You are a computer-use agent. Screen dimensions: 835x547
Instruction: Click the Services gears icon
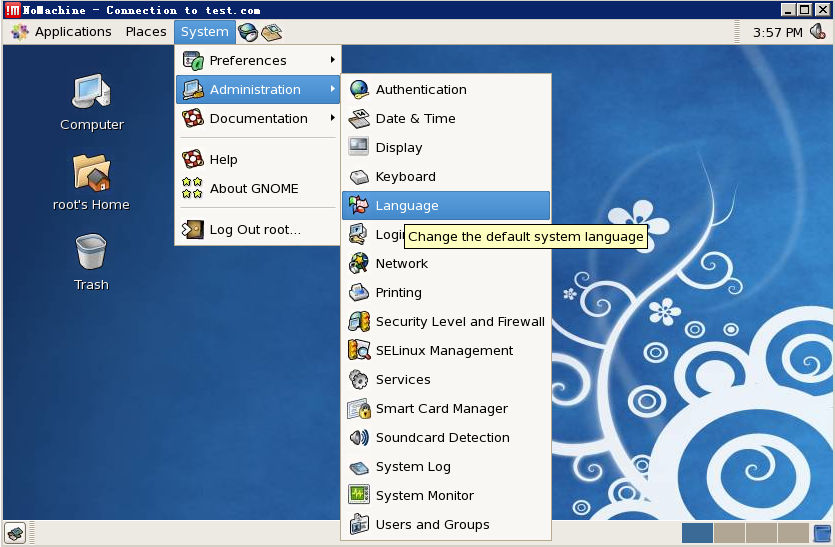[x=358, y=379]
